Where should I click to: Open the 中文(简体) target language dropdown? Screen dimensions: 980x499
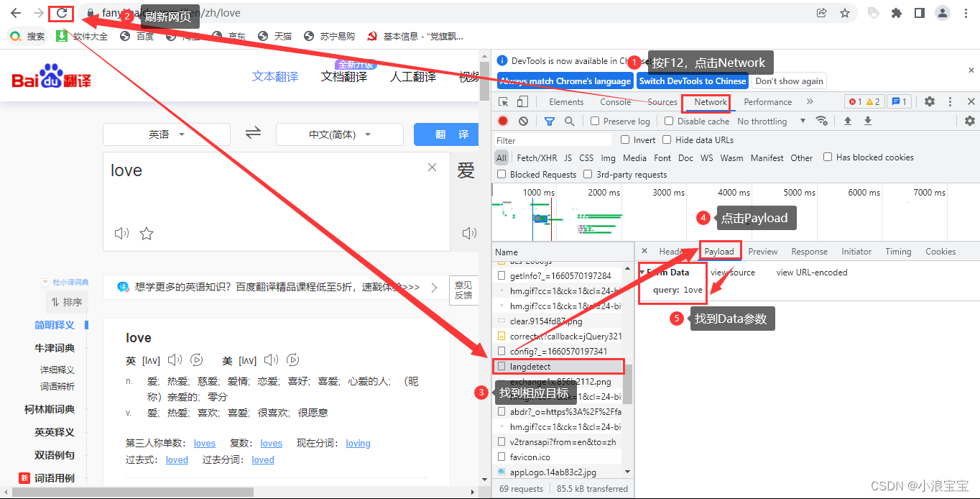[x=341, y=134]
